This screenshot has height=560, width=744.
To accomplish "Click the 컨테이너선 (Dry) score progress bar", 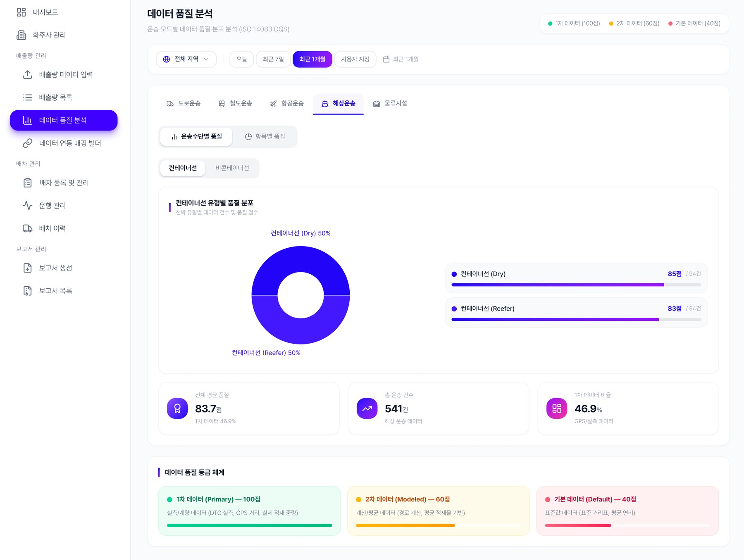I will (x=576, y=285).
